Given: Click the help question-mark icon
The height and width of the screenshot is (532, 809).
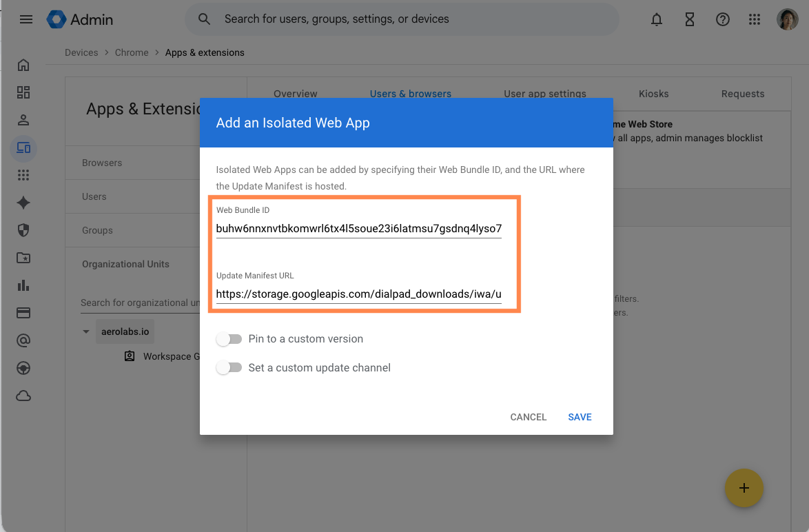Looking at the screenshot, I should pyautogui.click(x=722, y=19).
